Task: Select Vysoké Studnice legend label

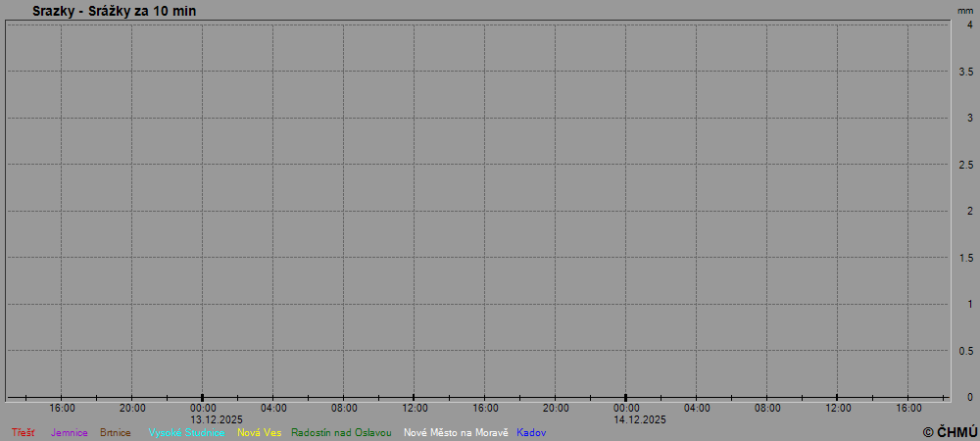Action: 186,432
